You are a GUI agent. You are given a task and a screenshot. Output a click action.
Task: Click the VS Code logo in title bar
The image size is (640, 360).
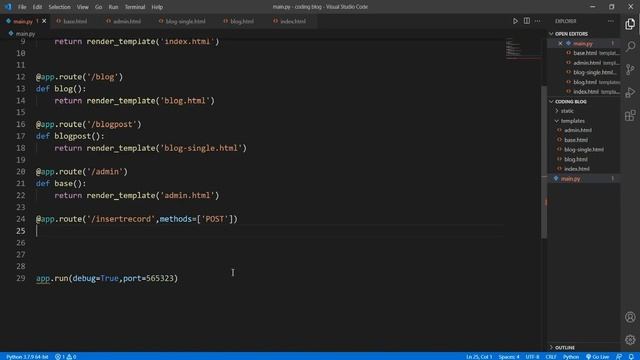(8, 7)
